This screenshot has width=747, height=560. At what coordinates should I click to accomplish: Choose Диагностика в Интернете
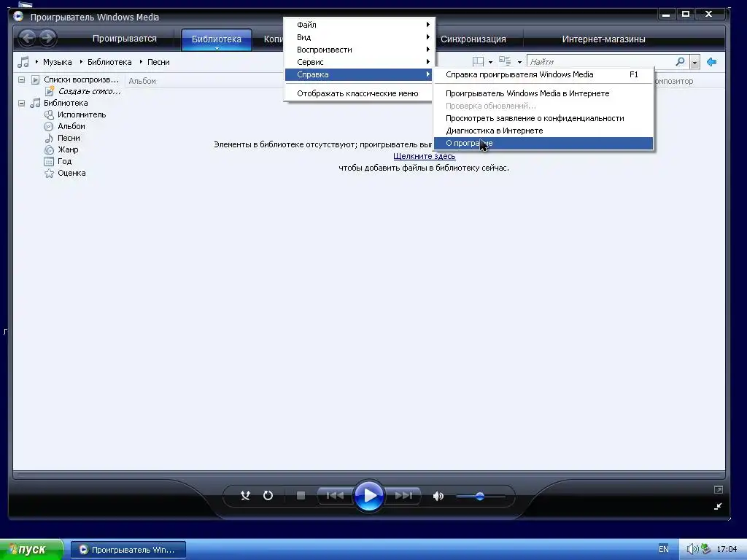[543, 131]
